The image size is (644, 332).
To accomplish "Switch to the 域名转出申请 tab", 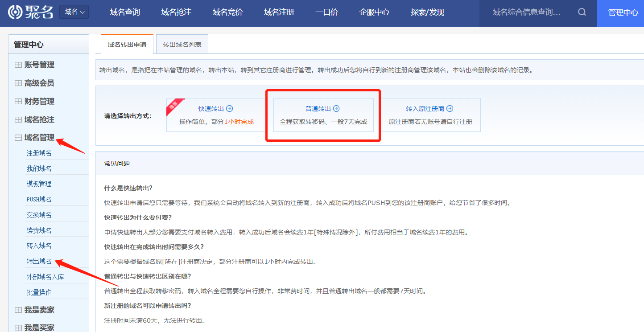I will point(127,45).
